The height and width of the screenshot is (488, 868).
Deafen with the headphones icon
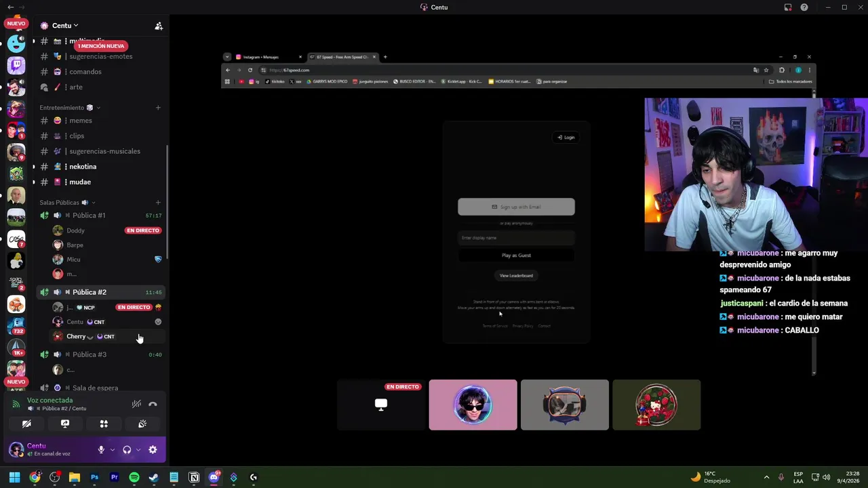127,449
